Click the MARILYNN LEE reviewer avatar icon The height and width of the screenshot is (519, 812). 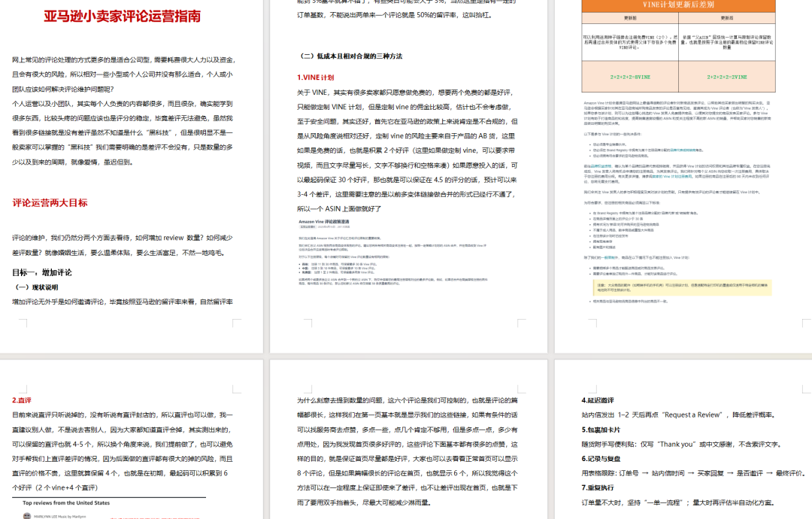pyautogui.click(x=26, y=516)
